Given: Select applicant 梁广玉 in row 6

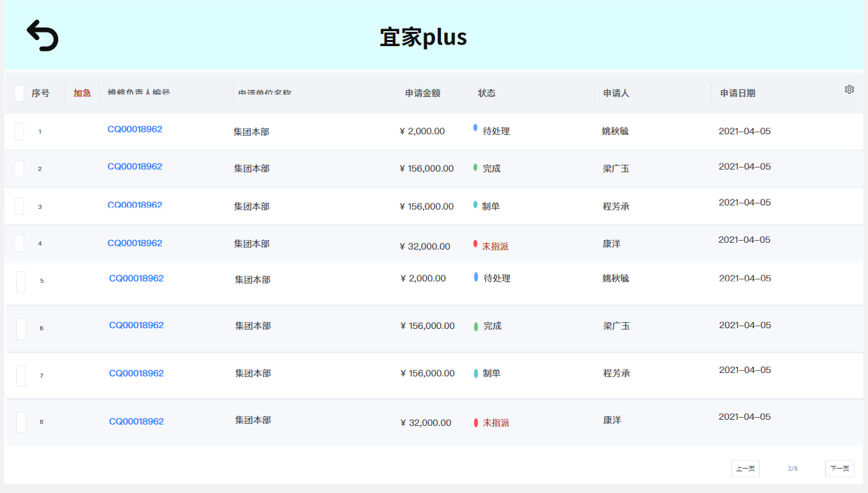Looking at the screenshot, I should click(x=617, y=326).
